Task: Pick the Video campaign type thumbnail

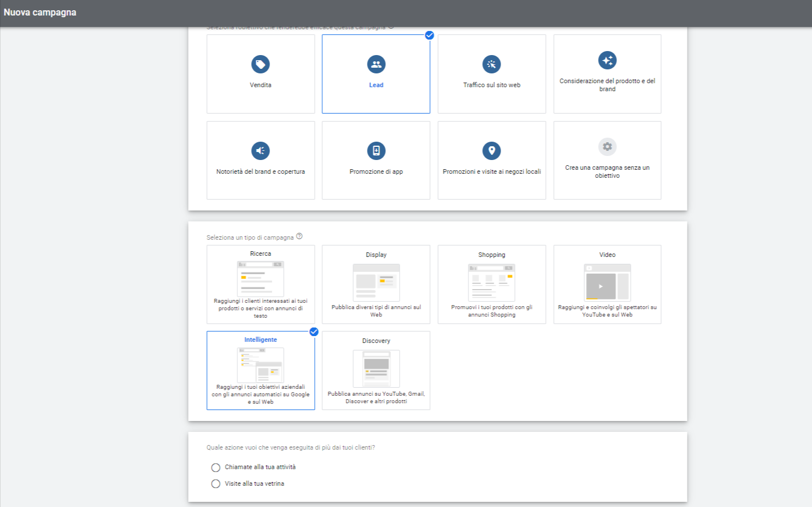Action: (607, 282)
